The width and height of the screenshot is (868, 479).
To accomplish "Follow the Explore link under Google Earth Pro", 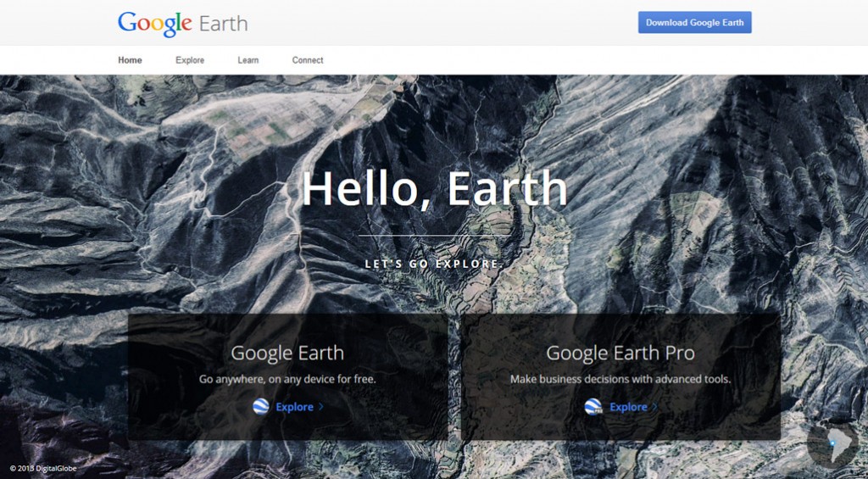I will [628, 407].
